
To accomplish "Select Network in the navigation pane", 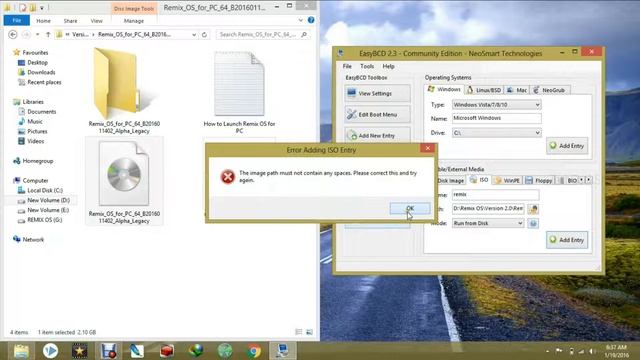I will pos(33,239).
